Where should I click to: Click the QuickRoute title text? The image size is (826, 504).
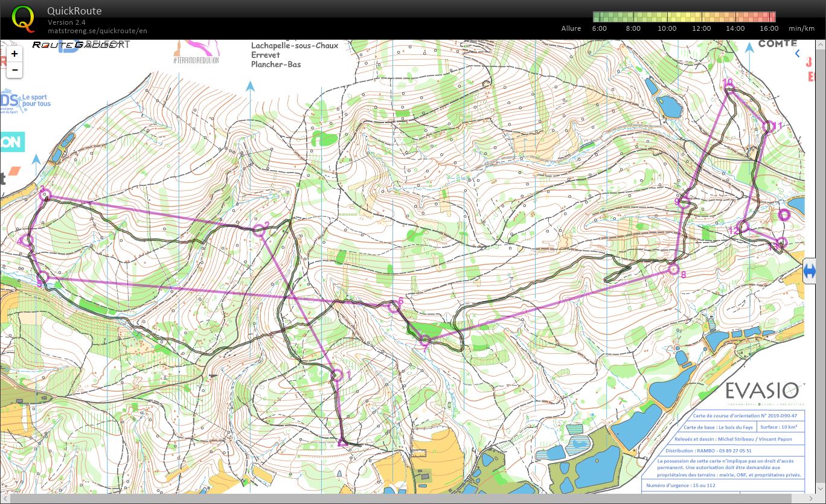click(x=74, y=11)
